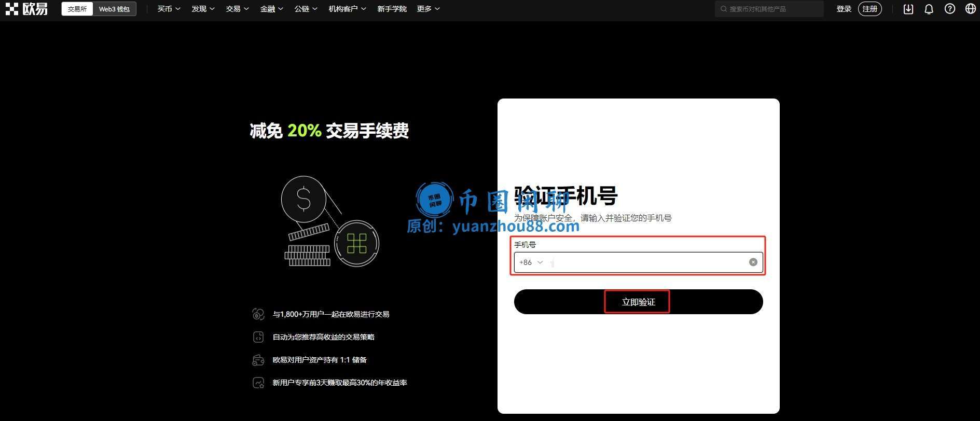Screen dimensions: 980x421
Task: Open the +86 country code dropdown
Action: tap(531, 262)
